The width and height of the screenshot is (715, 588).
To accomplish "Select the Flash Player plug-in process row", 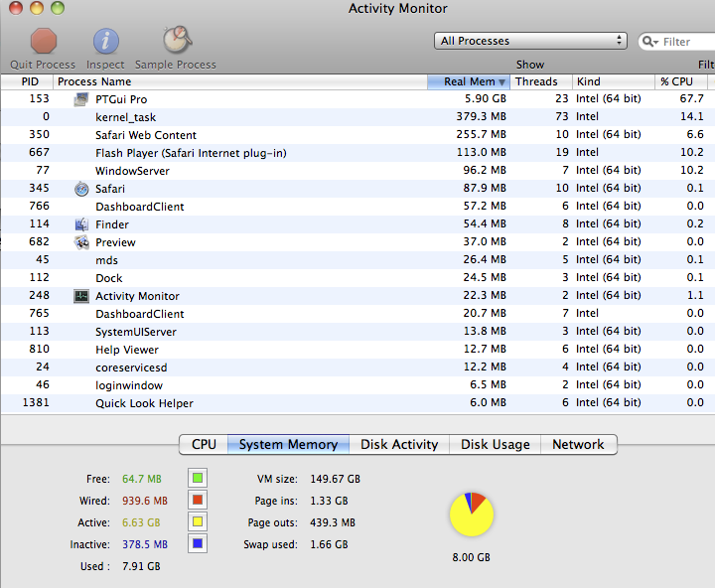I will 357,152.
